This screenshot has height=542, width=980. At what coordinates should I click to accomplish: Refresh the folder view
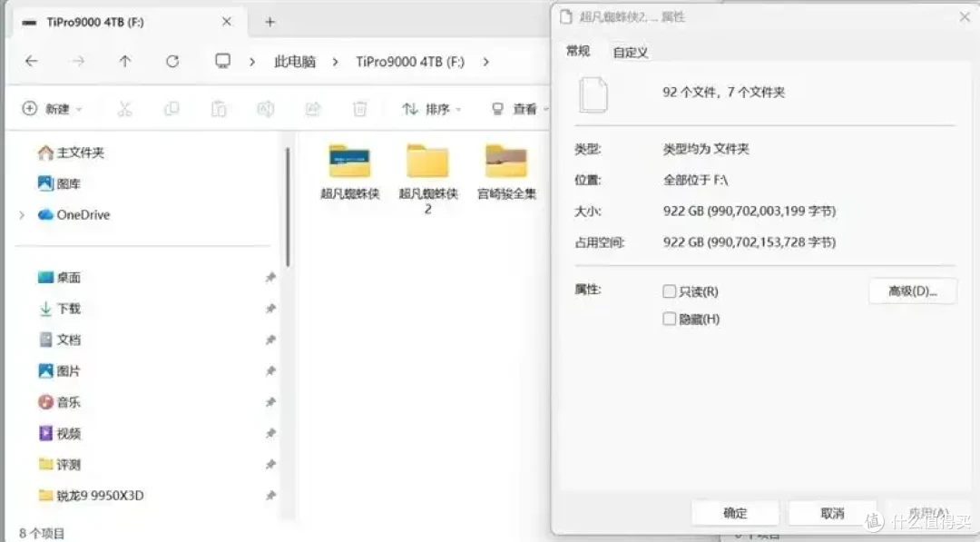[172, 61]
